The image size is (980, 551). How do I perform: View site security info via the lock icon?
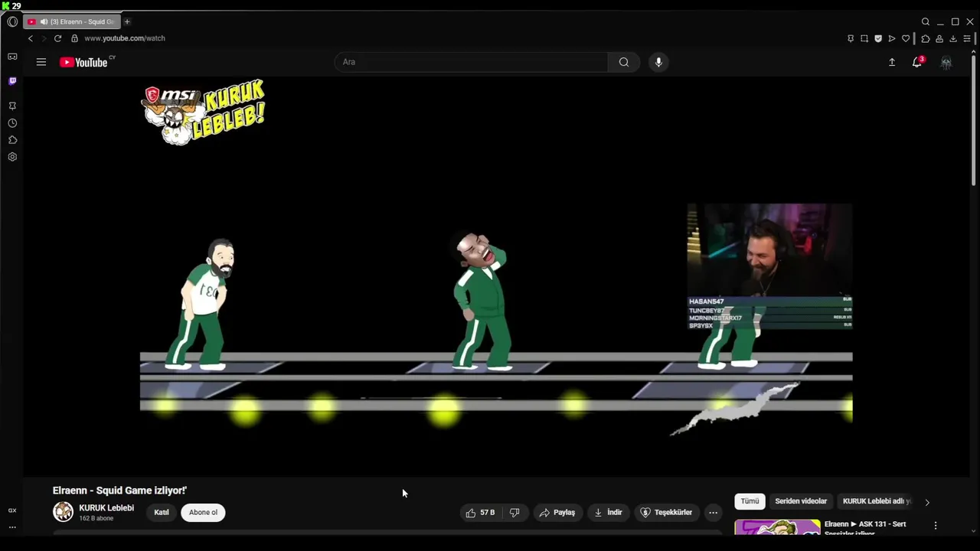pos(74,38)
